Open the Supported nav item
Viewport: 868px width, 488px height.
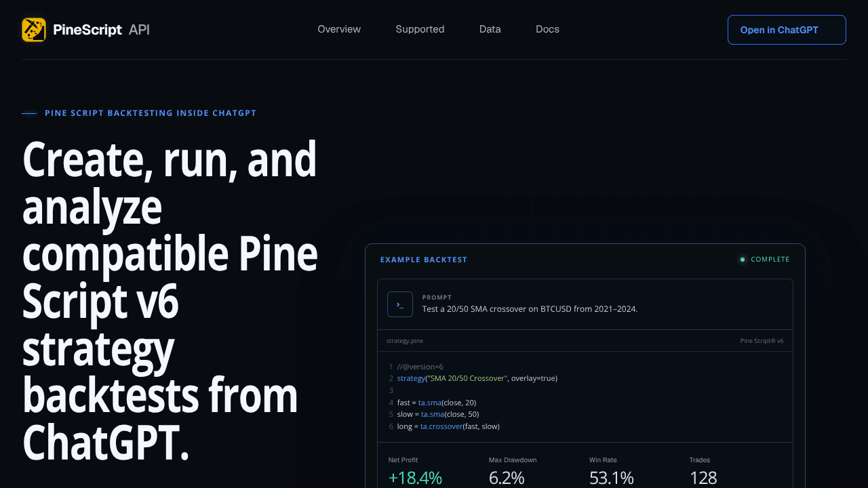tap(420, 29)
